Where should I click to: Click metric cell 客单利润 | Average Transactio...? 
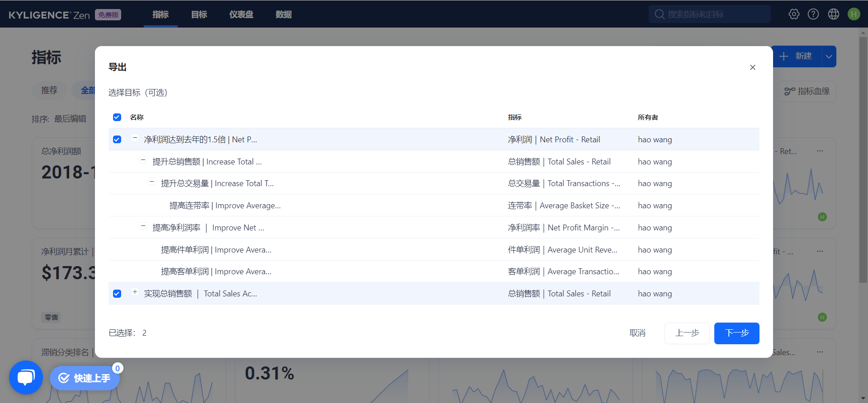(x=563, y=272)
